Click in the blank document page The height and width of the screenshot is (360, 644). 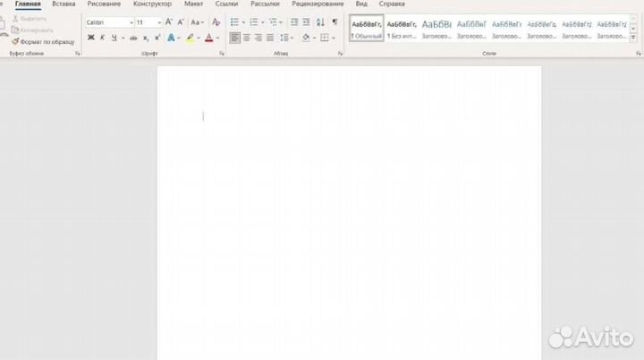[349, 214]
